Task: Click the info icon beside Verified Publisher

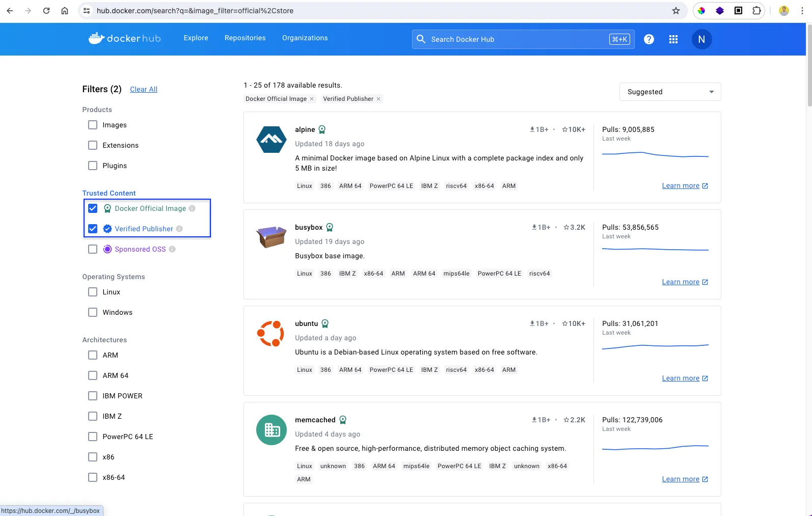Action: coord(179,229)
